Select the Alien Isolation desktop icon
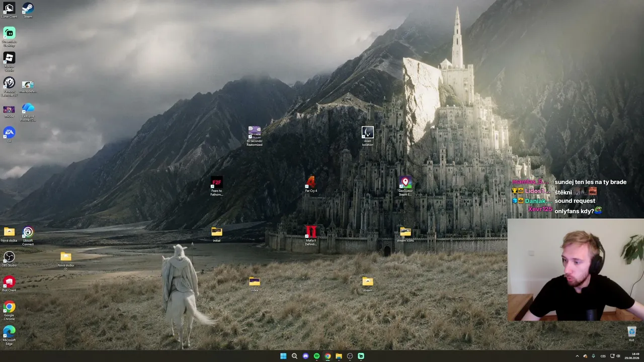The width and height of the screenshot is (644, 362). tap(368, 136)
